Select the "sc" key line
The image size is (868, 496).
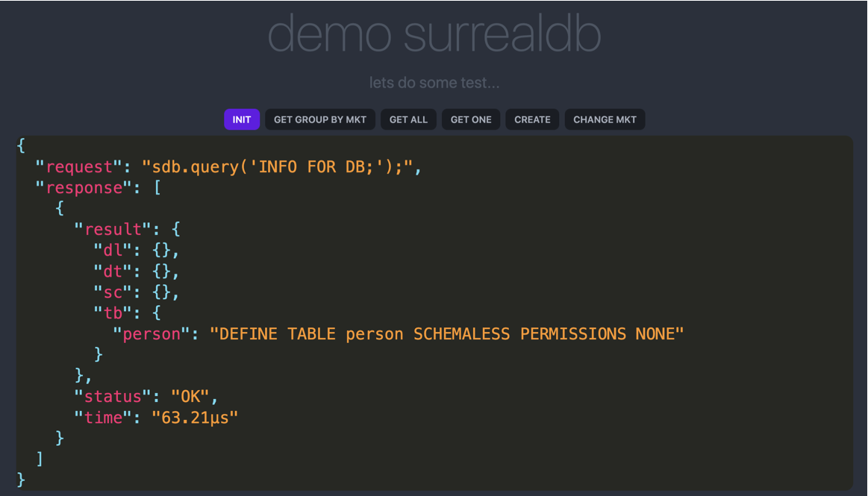[136, 292]
